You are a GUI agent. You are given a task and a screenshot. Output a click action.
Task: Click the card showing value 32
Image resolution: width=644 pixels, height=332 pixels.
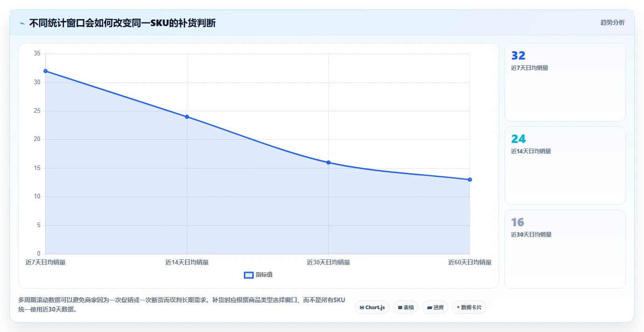pos(565,82)
